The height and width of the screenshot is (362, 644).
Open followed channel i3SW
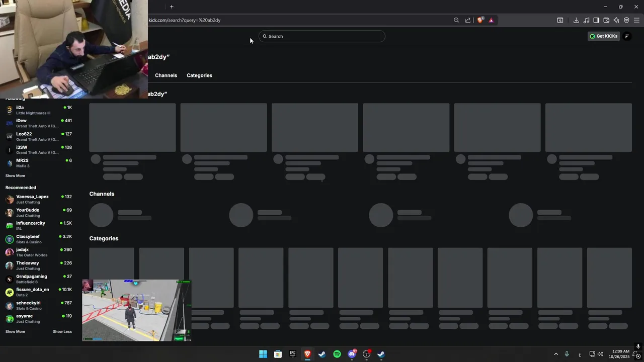tap(39, 150)
